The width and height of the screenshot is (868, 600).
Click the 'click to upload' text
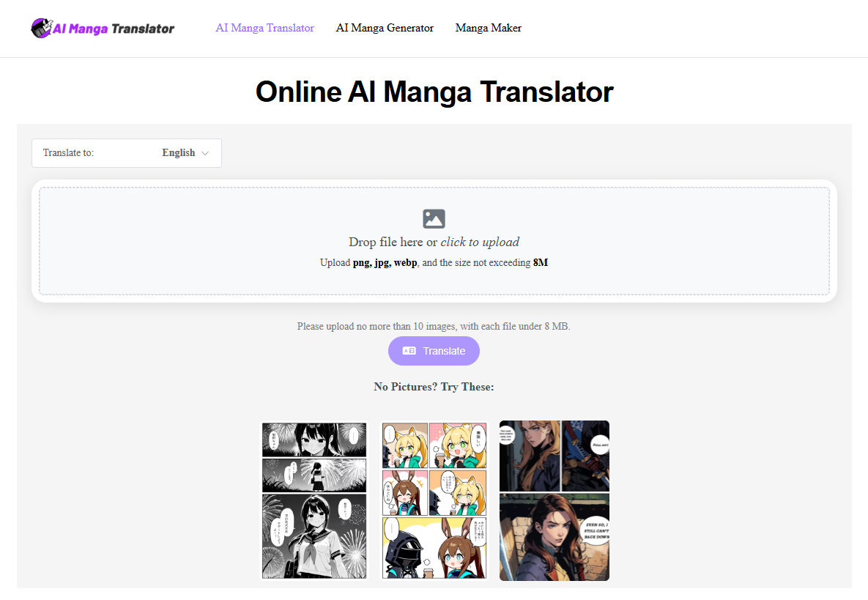click(x=480, y=242)
